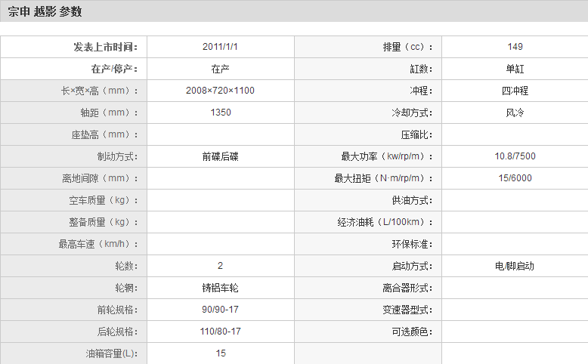Select the 风冷 cooling method value
Viewport: 588px width, 364px height.
click(515, 113)
